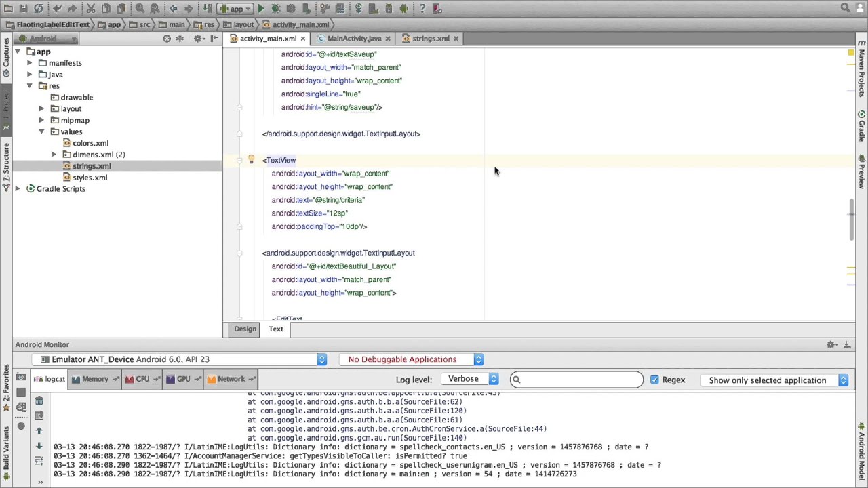Click the lightbulb intention icon beside TextView
868x488 pixels.
click(x=251, y=160)
